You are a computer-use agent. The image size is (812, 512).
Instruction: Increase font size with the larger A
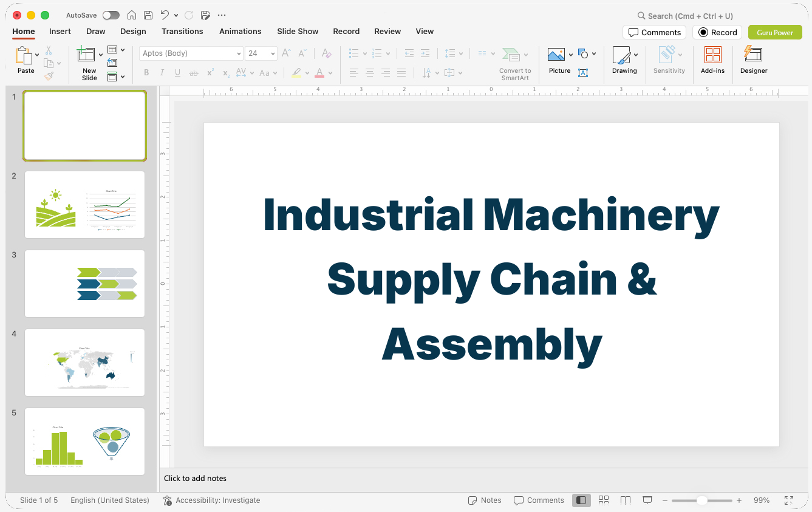pyautogui.click(x=286, y=53)
